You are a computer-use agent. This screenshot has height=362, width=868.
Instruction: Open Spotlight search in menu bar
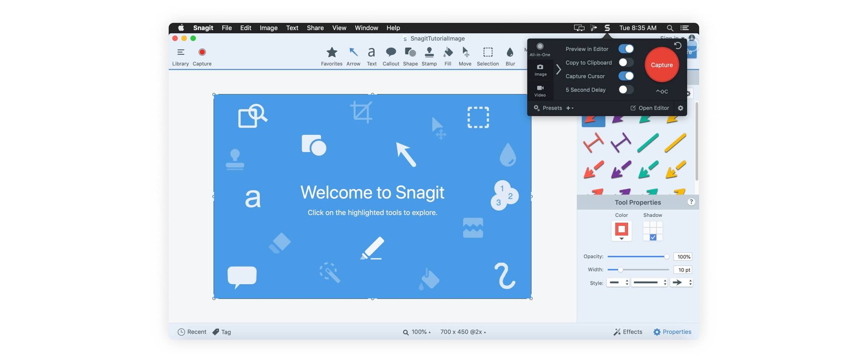click(x=670, y=28)
